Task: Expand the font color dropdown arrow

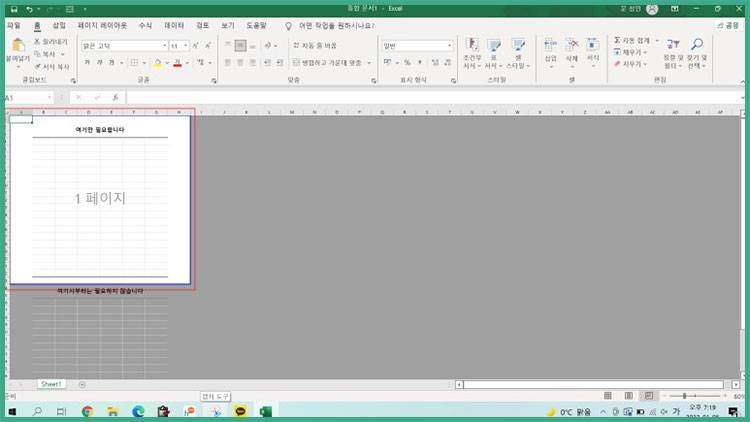Action: point(187,63)
